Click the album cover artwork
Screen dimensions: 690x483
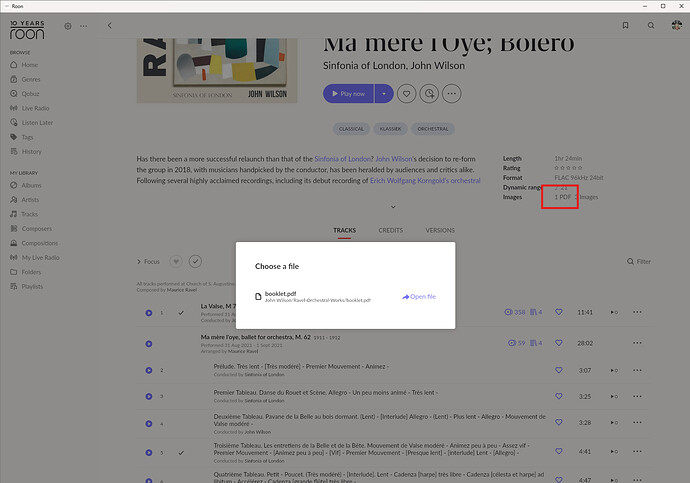point(217,70)
